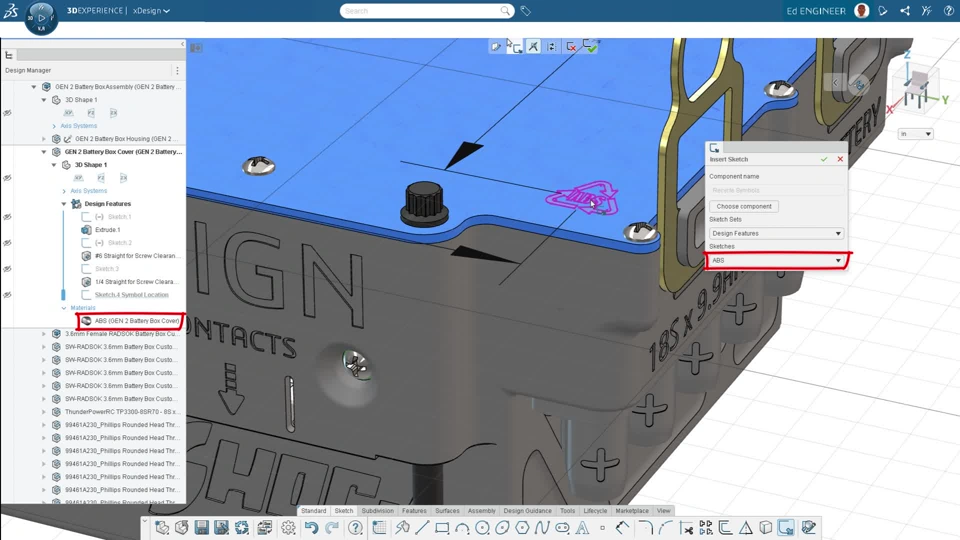Viewport: 960px width, 540px height.
Task: Switch to the Marketplace tab
Action: click(x=632, y=511)
